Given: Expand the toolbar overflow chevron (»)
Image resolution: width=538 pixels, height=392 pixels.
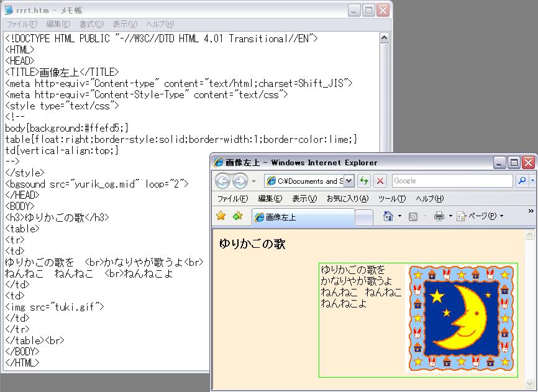Looking at the screenshot, I should click(531, 211).
